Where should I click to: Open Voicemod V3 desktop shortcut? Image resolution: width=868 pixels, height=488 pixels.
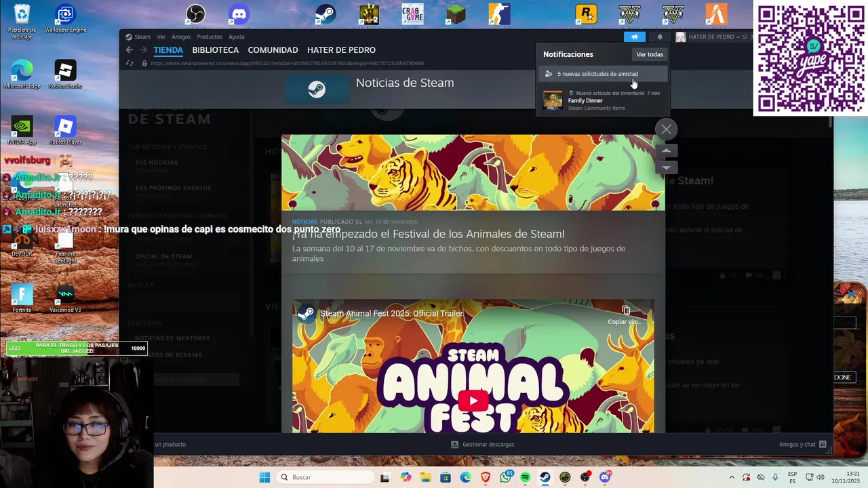tap(65, 298)
